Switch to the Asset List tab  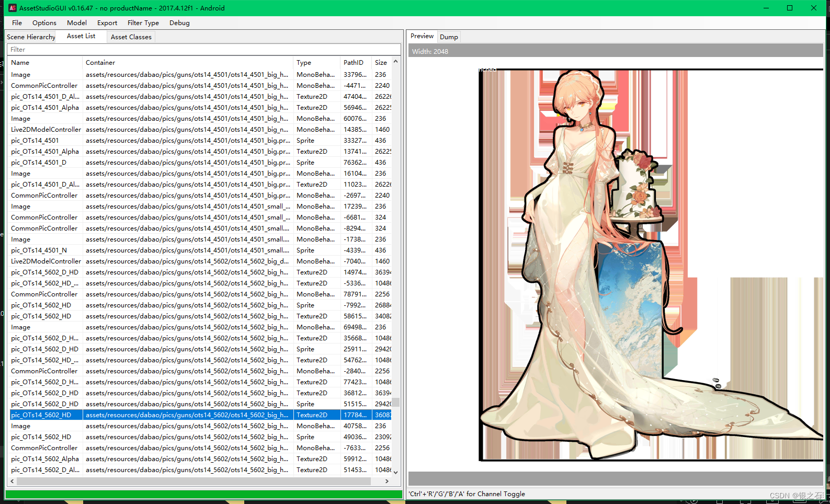coord(81,36)
